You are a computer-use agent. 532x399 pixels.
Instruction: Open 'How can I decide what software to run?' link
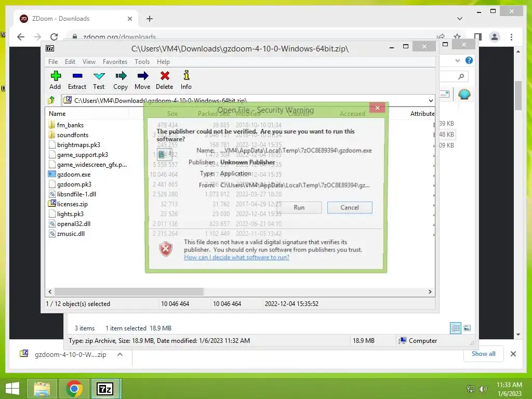[x=236, y=257]
